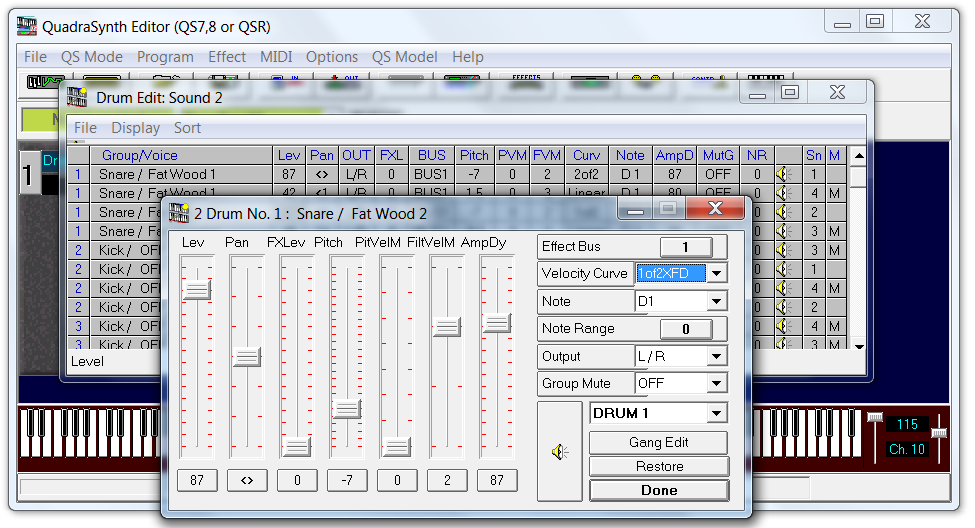
Task: Click the Lev slider handle
Action: tap(196, 289)
